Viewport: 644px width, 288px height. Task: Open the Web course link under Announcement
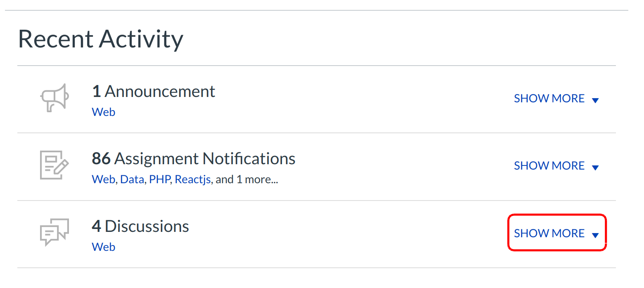point(103,112)
